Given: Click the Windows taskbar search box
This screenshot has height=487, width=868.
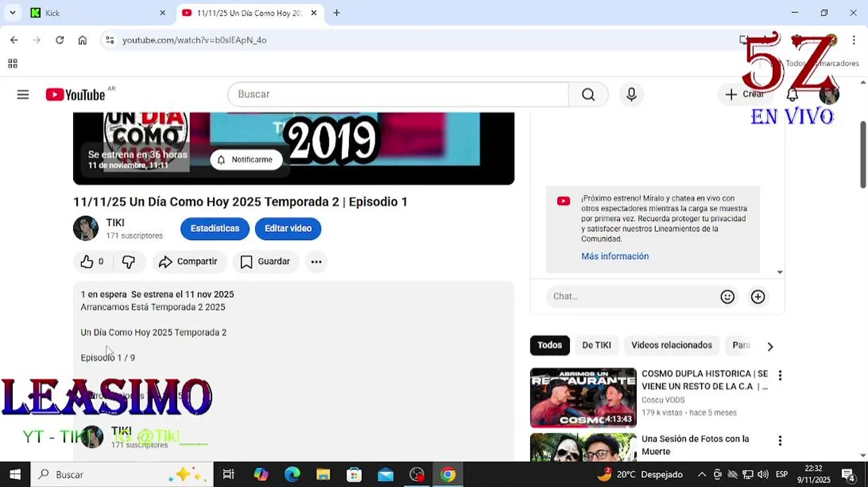Looking at the screenshot, I should click(122, 475).
